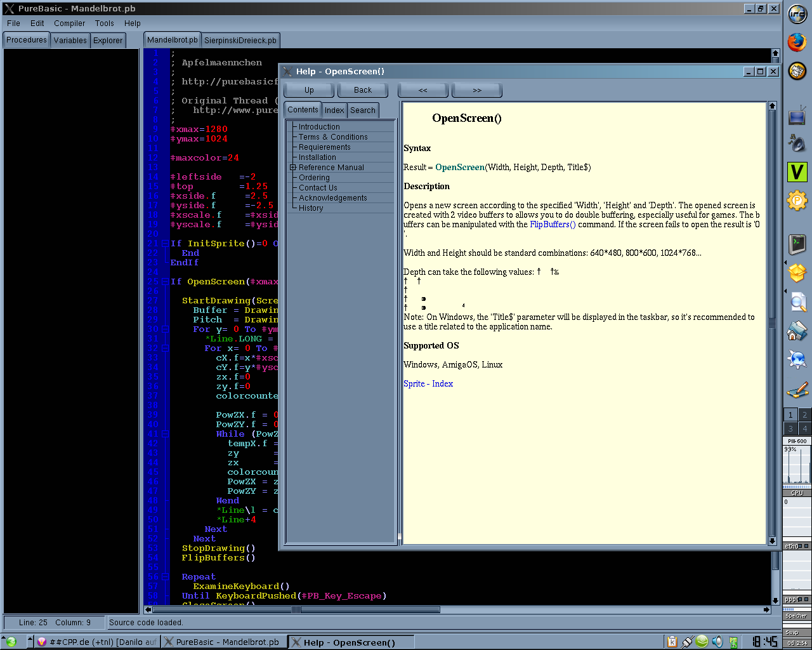812x650 pixels.
Task: Launch the green V application icon
Action: (x=797, y=171)
